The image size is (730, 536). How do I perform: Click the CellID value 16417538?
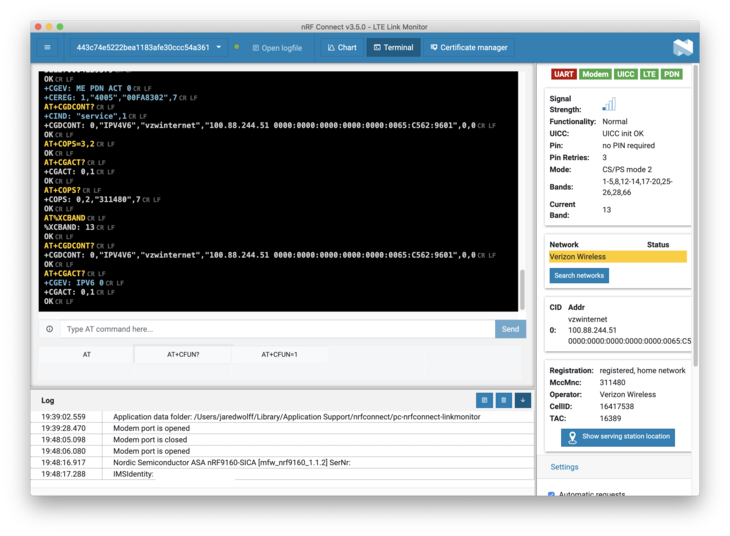(x=616, y=407)
